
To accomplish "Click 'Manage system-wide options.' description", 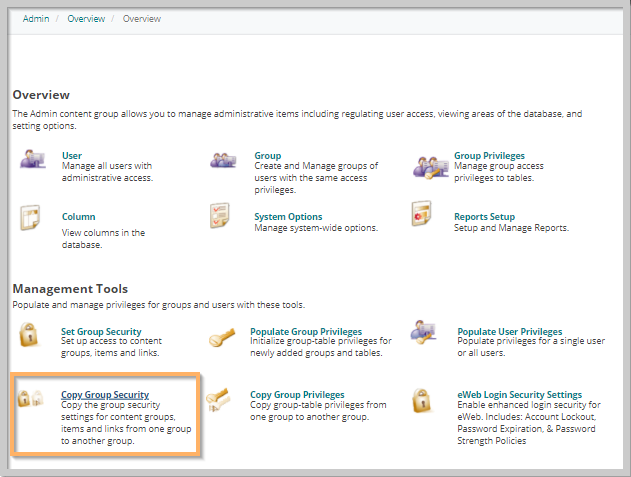I will (316, 228).
